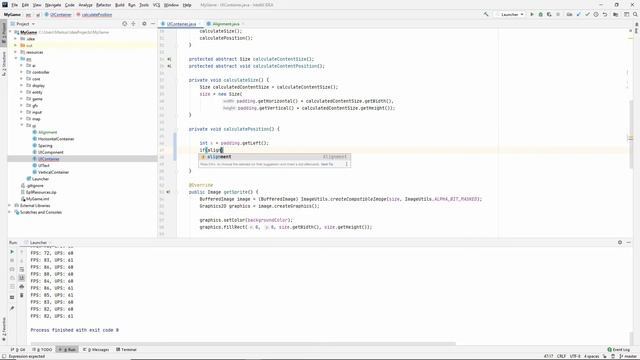640x360 pixels.
Task: Clear all Run console output trash icon
Action: click(22, 295)
